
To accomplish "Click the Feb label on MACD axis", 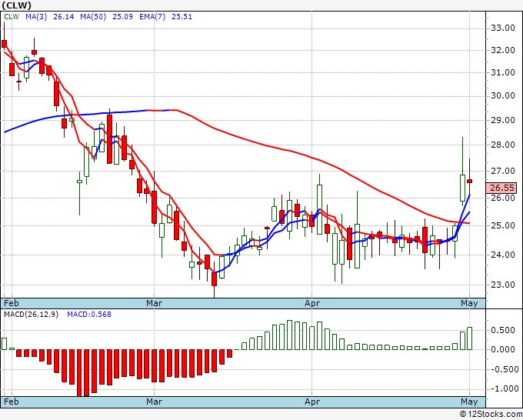I will 12,402.
